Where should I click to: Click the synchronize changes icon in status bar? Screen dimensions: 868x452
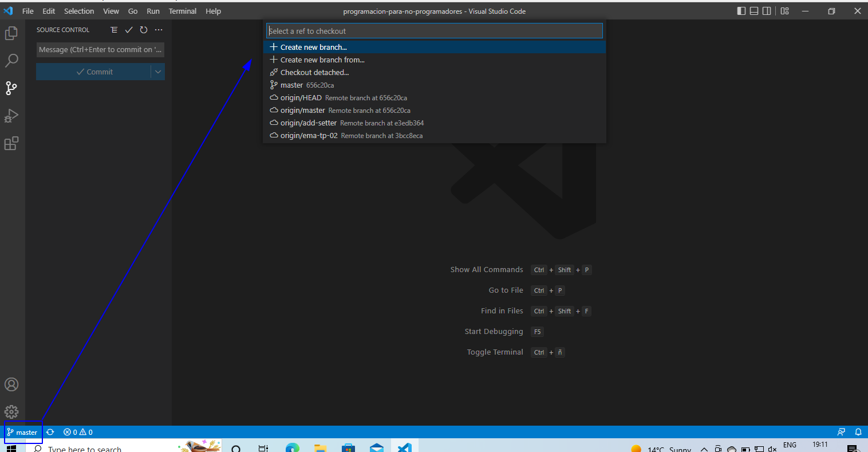[50, 432]
